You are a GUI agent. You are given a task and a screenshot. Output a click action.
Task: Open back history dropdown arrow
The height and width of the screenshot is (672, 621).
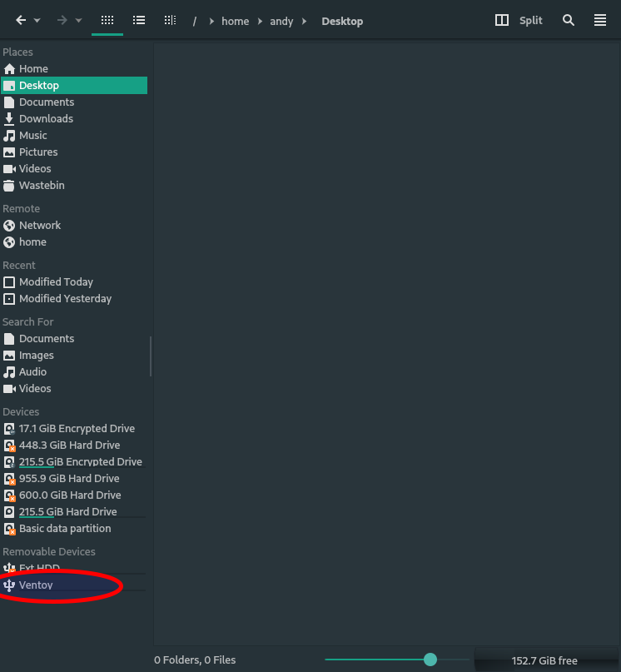point(37,20)
